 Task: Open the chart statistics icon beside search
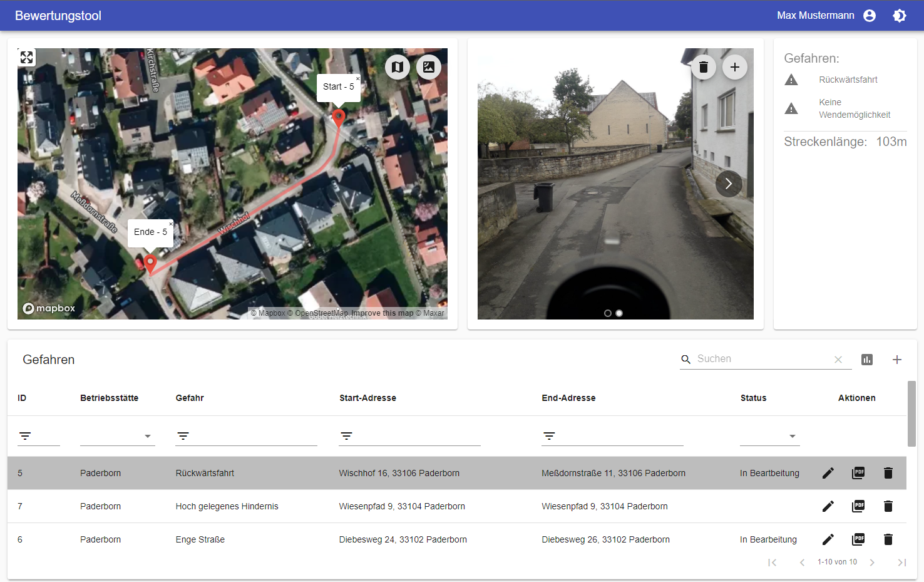coord(867,360)
